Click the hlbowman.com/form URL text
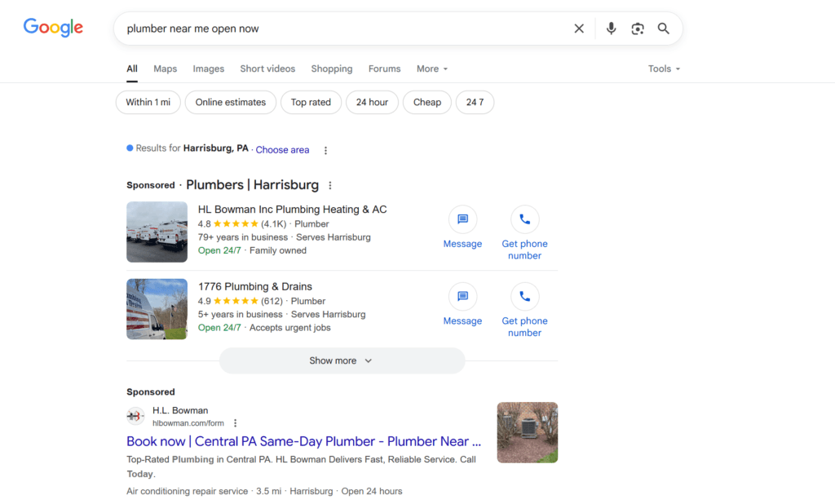The width and height of the screenshot is (835, 504). (x=188, y=423)
